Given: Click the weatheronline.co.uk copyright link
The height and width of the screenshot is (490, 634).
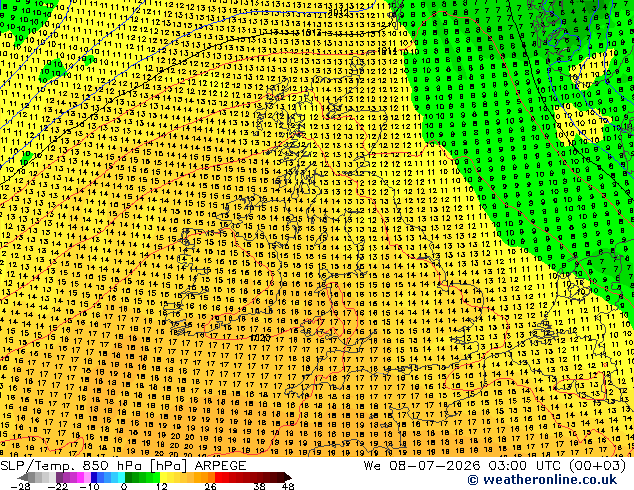Looking at the screenshot, I should (542, 480).
